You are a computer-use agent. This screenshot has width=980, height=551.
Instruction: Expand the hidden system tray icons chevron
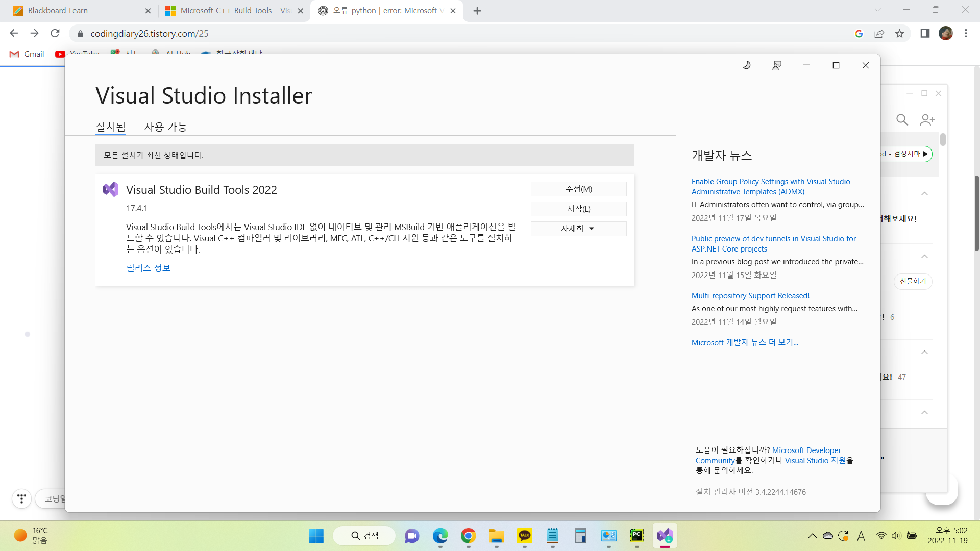(812, 536)
